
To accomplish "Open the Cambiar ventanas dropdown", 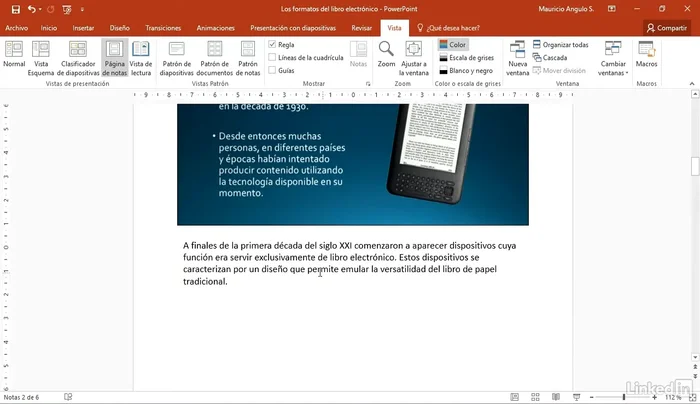I will coord(613,58).
